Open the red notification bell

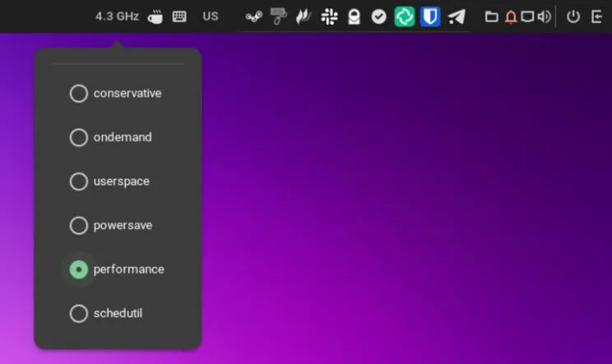click(511, 16)
